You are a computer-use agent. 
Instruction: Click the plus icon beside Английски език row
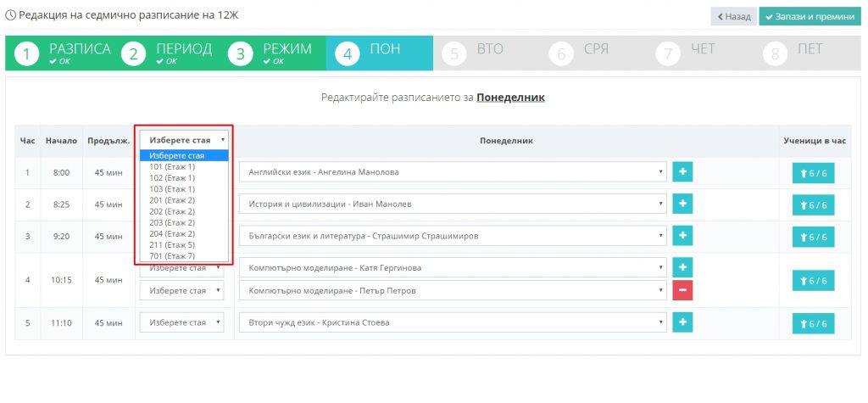click(x=682, y=172)
